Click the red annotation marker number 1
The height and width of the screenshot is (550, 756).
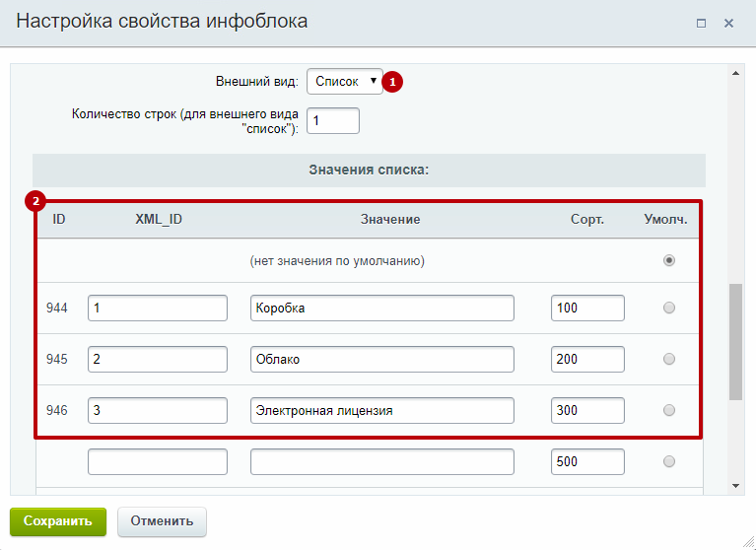(393, 83)
